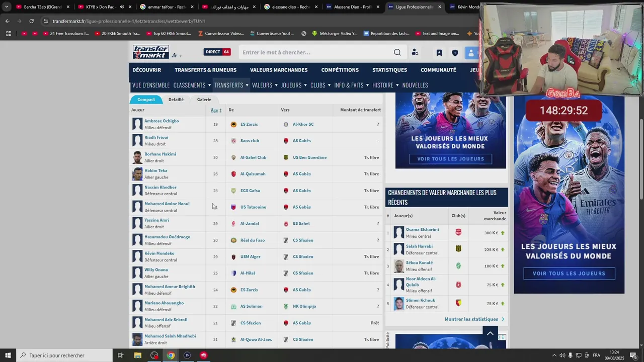Image resolution: width=644 pixels, height=362 pixels.
Task: Reload the page with browser refresh
Action: click(31, 21)
